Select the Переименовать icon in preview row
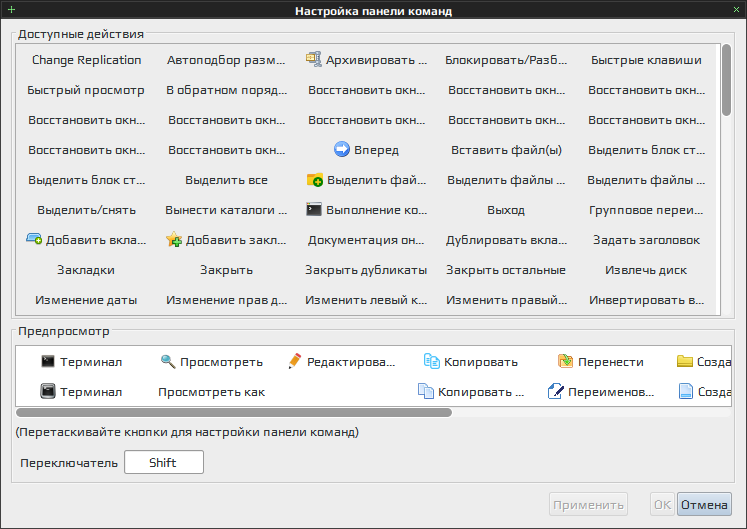Screen dimensions: 747x529 (555, 392)
